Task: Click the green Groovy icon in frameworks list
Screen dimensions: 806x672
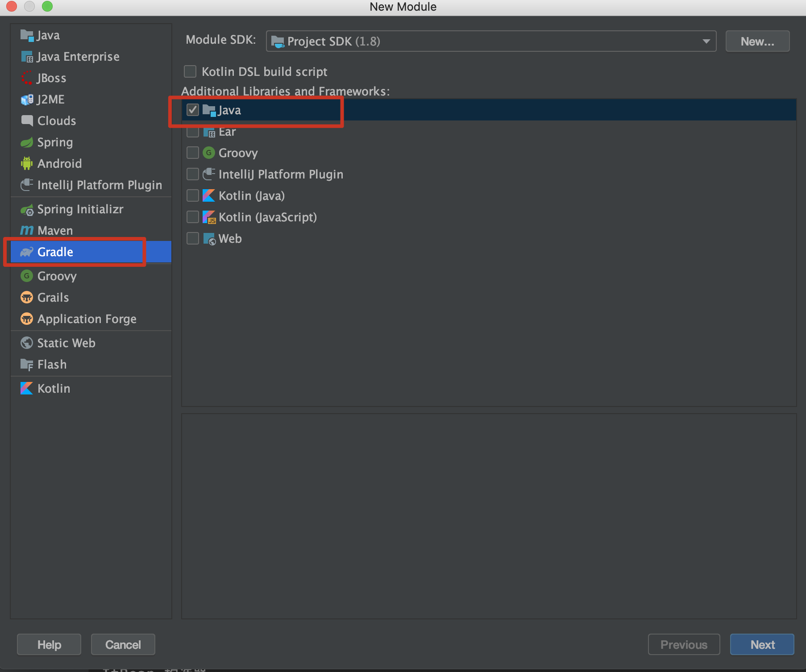Action: [208, 153]
